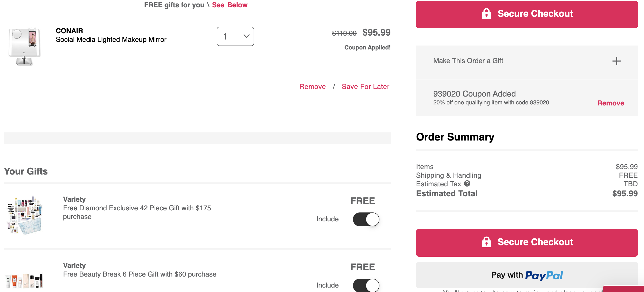The image size is (644, 292).
Task: Remove the Conair mirror from the cart
Action: 313,87
